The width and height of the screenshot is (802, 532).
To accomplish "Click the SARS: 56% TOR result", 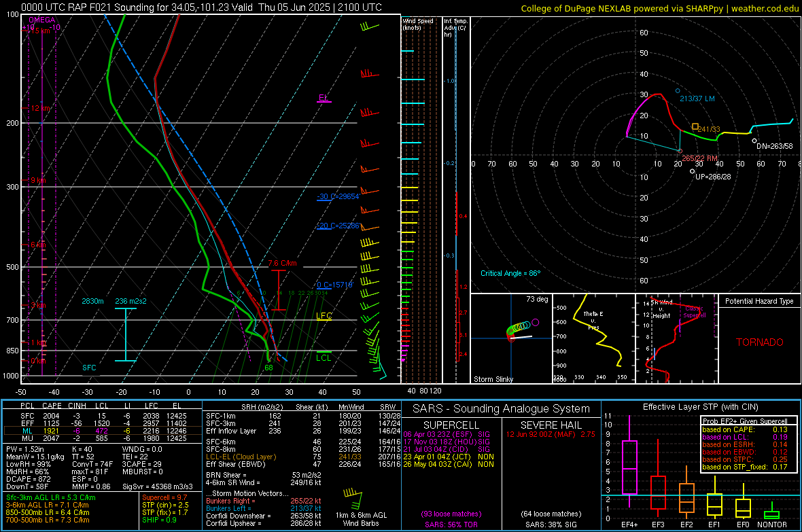I will tap(451, 525).
